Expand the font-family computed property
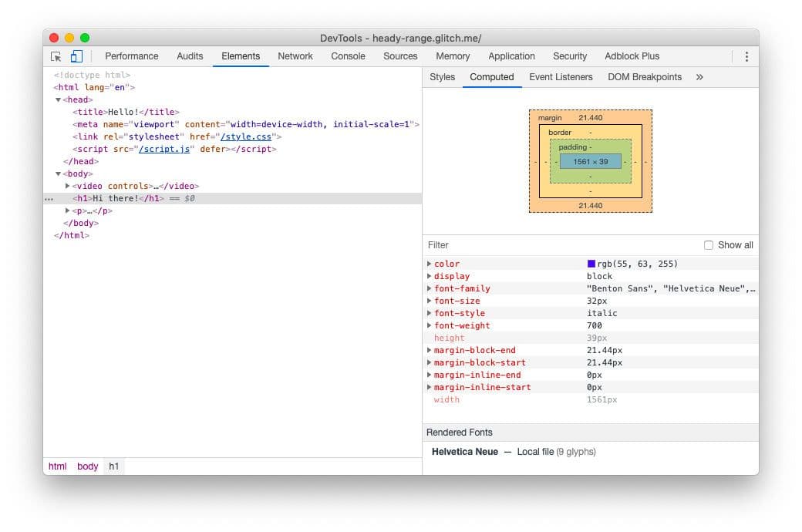 pos(430,288)
